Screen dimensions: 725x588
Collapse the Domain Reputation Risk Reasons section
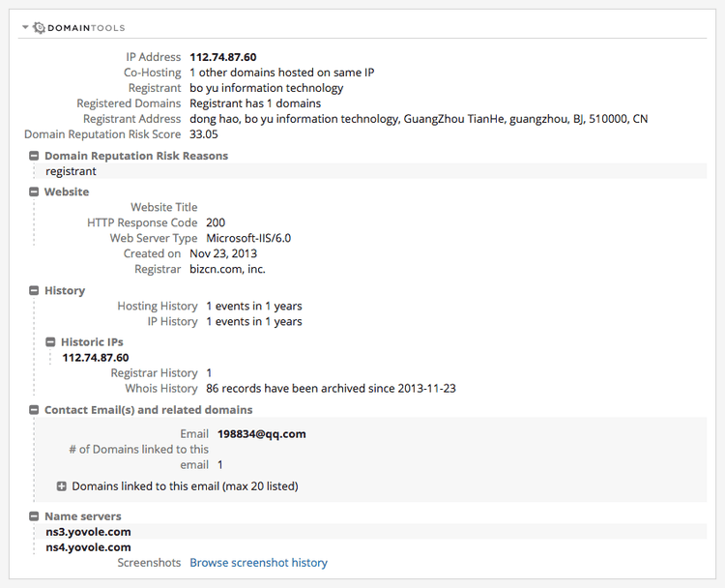(x=34, y=156)
